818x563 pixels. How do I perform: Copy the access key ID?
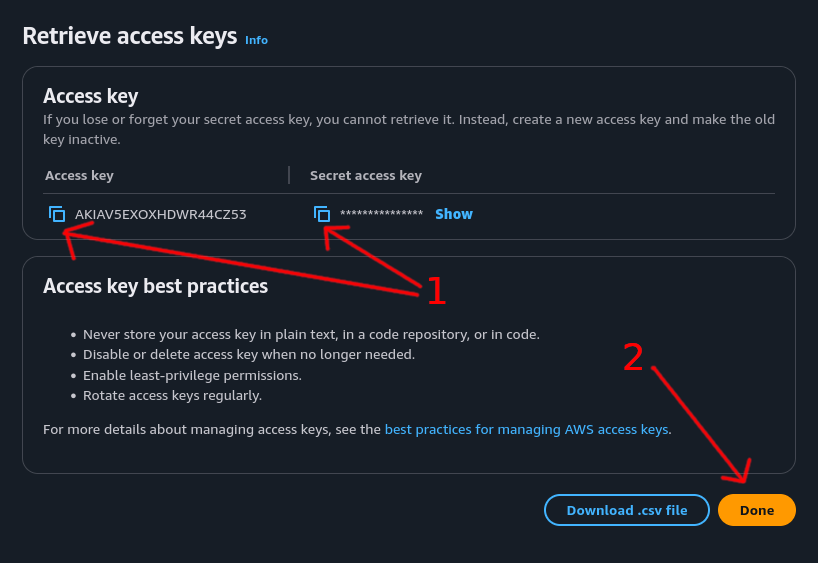[x=57, y=214]
